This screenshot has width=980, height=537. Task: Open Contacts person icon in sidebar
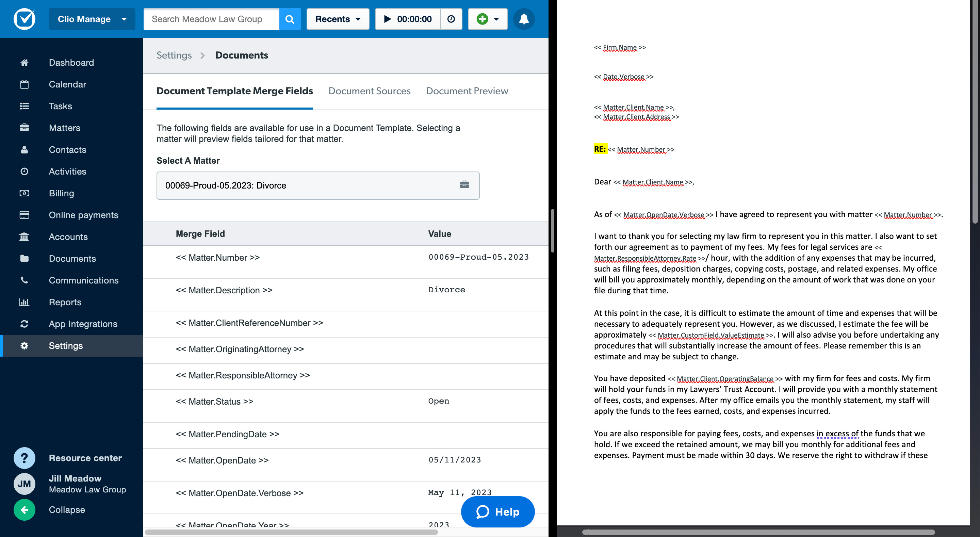tap(24, 150)
